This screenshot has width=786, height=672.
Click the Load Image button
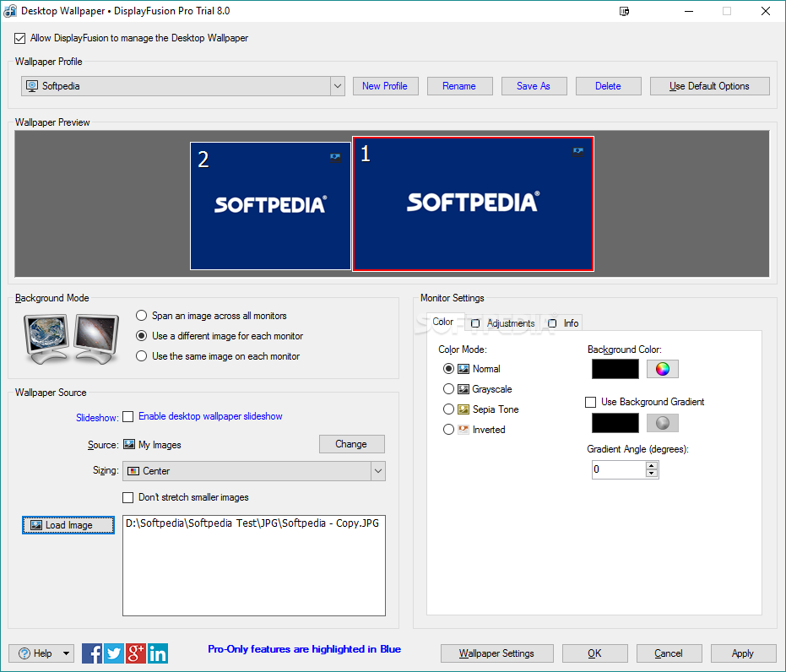point(68,524)
